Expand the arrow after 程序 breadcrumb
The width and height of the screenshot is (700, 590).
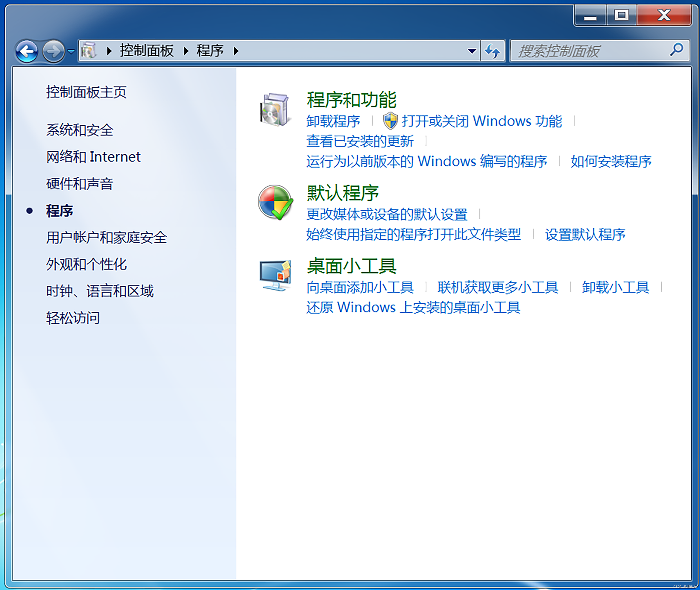click(x=236, y=51)
